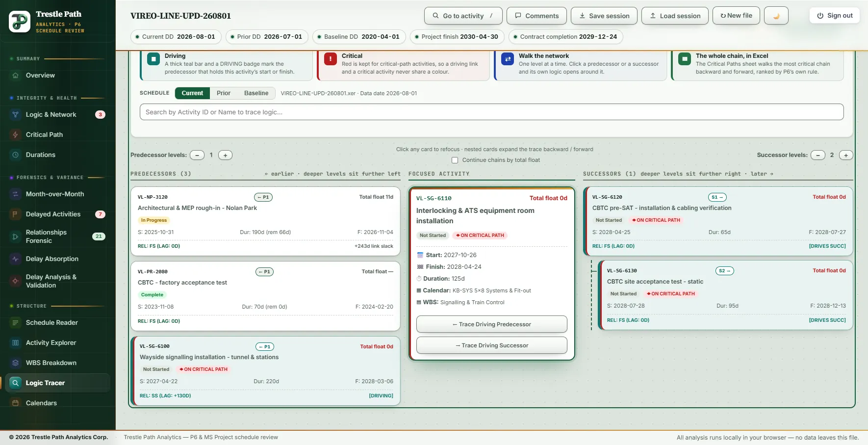The width and height of the screenshot is (868, 445).
Task: Click the WBS Breakdown layers icon
Action: [15, 363]
